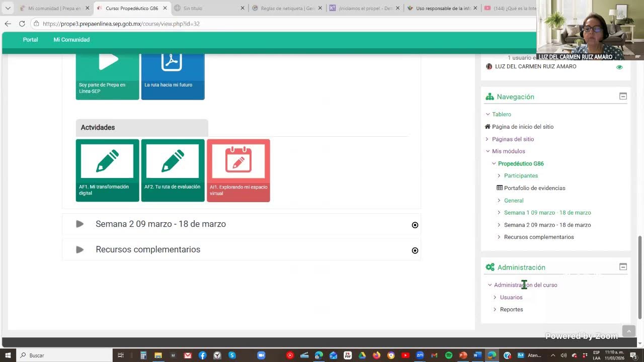Click the page vertical scrollbar thumb
The width and height of the screenshot is (644, 362).
[640, 277]
